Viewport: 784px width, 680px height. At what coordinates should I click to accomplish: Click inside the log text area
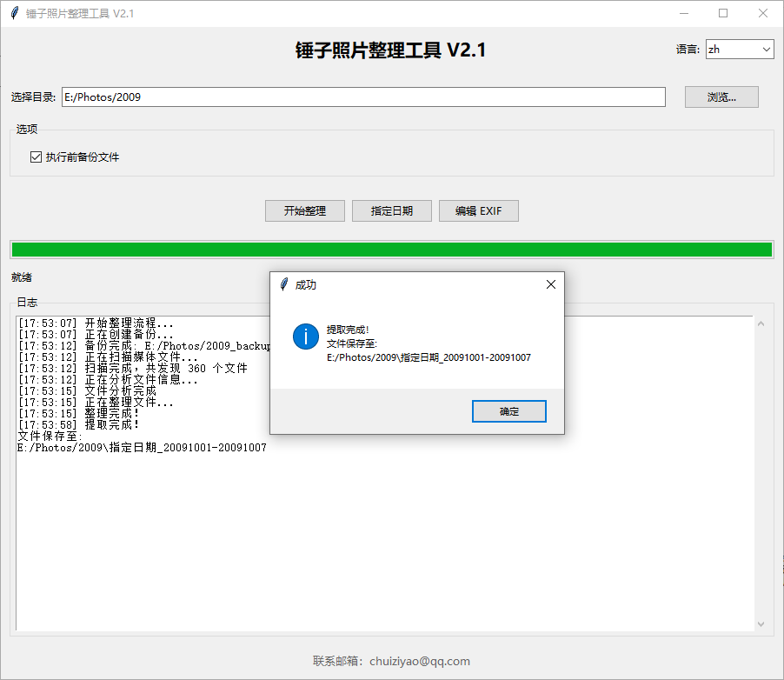coord(382,539)
